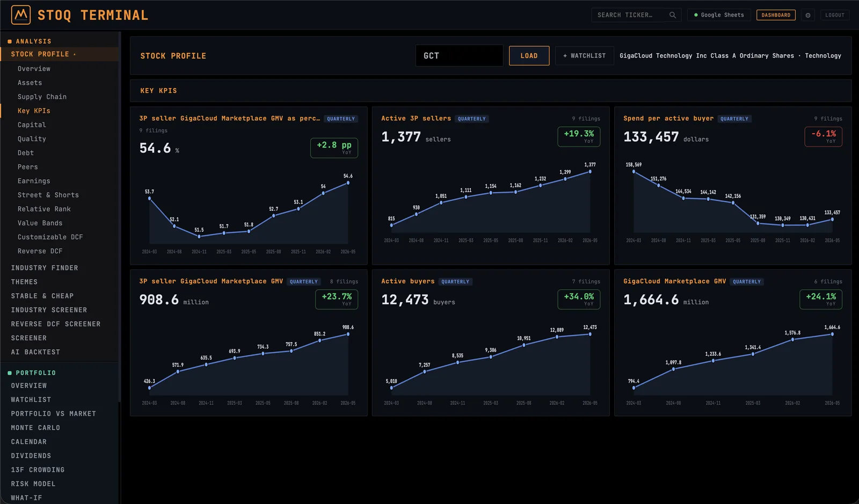Open Customizable DCF in sidebar

coord(50,237)
